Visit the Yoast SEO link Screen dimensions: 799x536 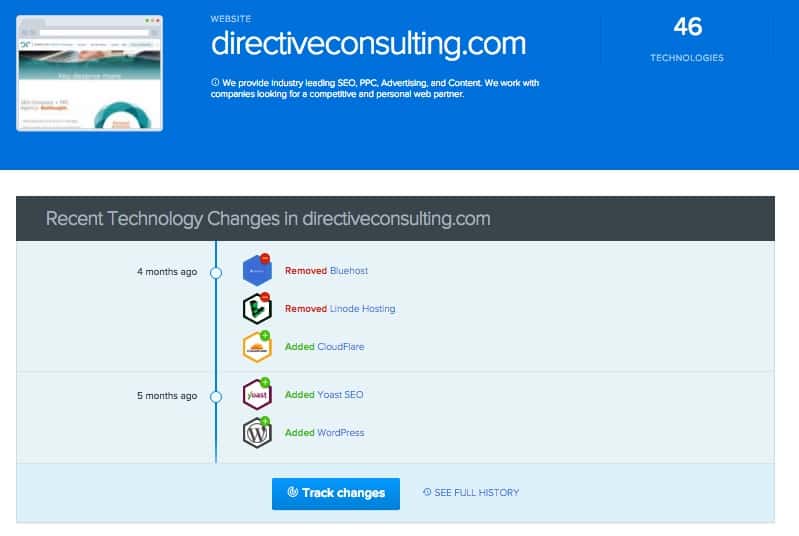click(x=340, y=395)
